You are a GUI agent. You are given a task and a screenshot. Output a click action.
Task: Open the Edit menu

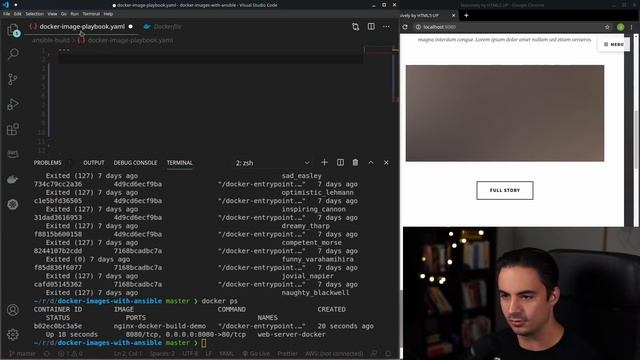18,14
